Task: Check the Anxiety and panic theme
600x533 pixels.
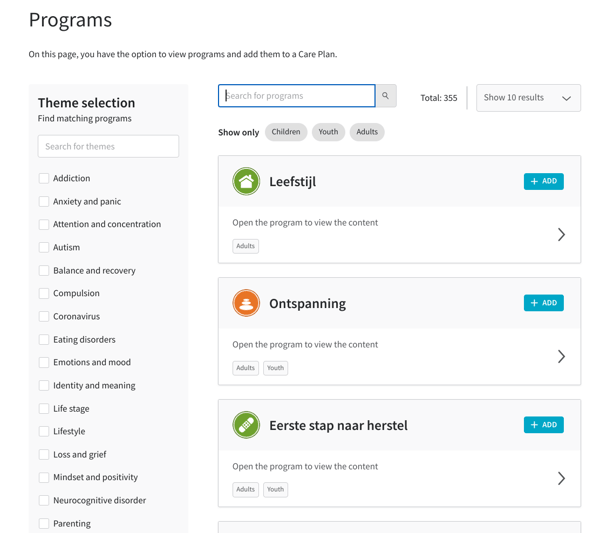Action: click(44, 201)
